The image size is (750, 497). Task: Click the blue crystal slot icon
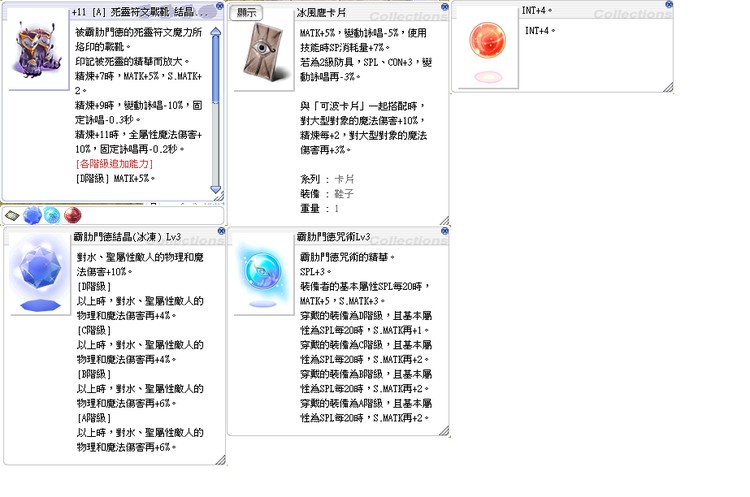[32, 216]
